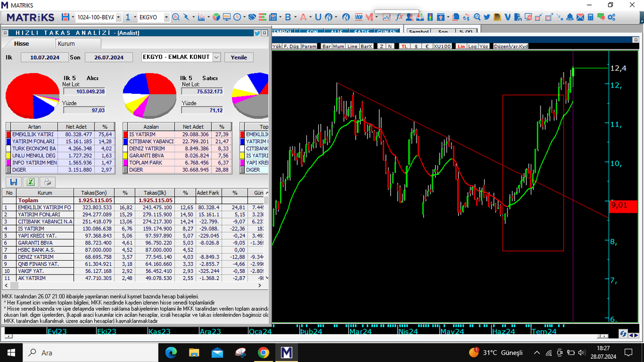Click the envelope mail toolbar icon
The width and height of the screenshot is (644, 362).
(x=580, y=17)
